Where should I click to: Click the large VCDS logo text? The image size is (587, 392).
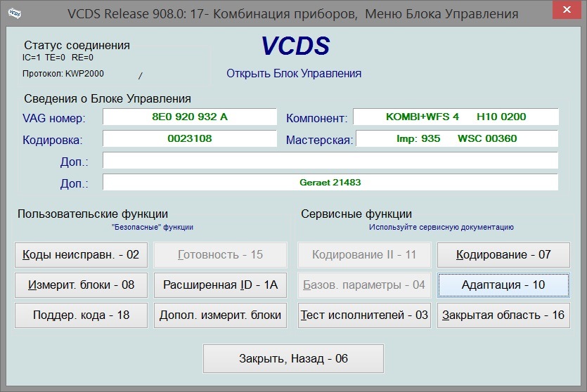coord(295,46)
